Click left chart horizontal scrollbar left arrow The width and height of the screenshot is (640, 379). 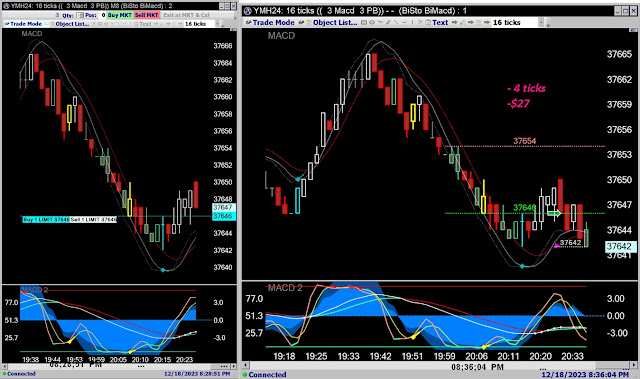pyautogui.click(x=5, y=366)
